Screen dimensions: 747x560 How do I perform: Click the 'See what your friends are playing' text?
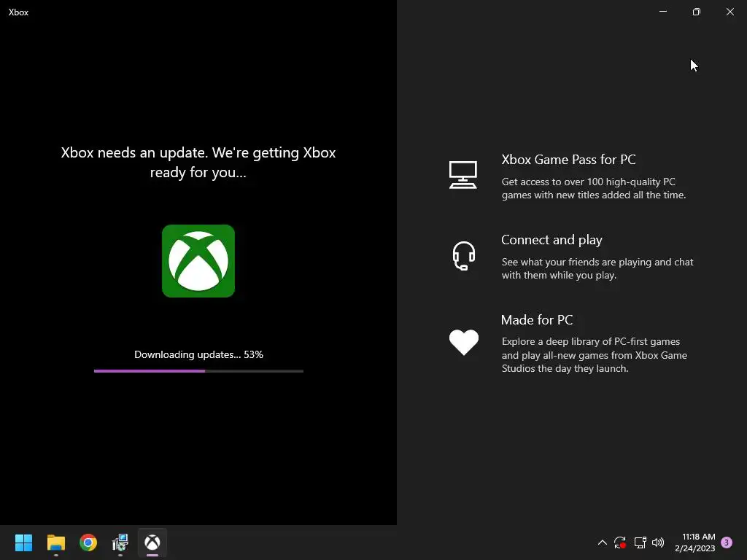point(597,268)
